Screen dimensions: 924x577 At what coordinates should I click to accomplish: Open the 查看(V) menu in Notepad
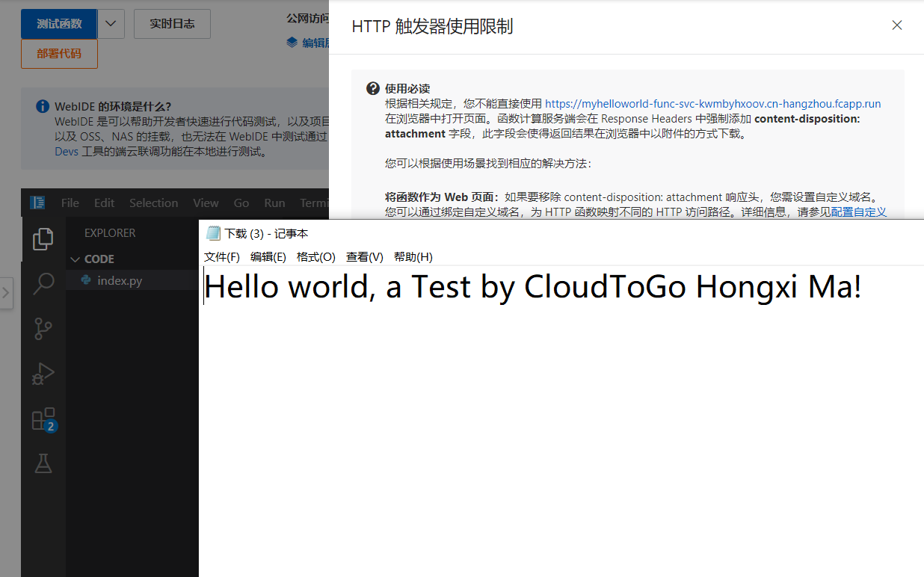point(364,256)
